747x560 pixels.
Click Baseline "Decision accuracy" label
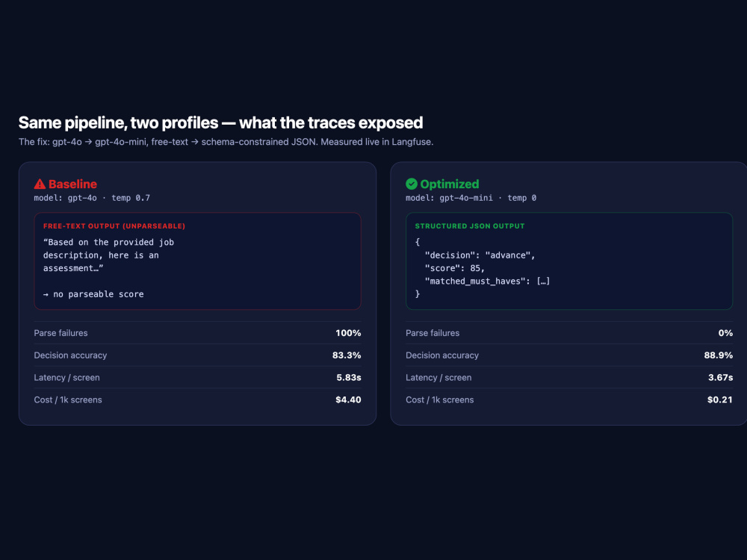(x=70, y=355)
